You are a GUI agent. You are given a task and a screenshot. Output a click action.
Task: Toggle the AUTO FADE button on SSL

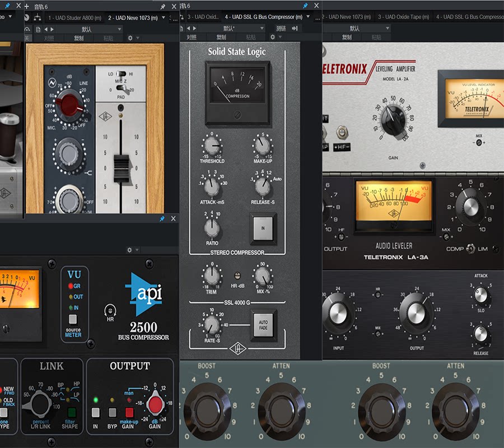[x=263, y=325]
